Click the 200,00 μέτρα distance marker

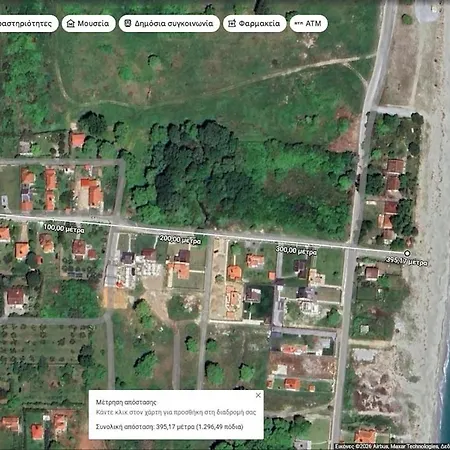(180, 239)
